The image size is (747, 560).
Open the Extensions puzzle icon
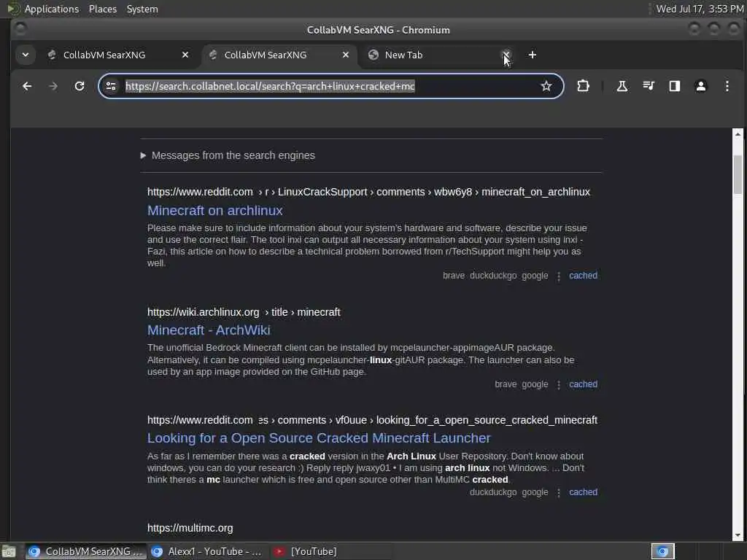pyautogui.click(x=583, y=86)
